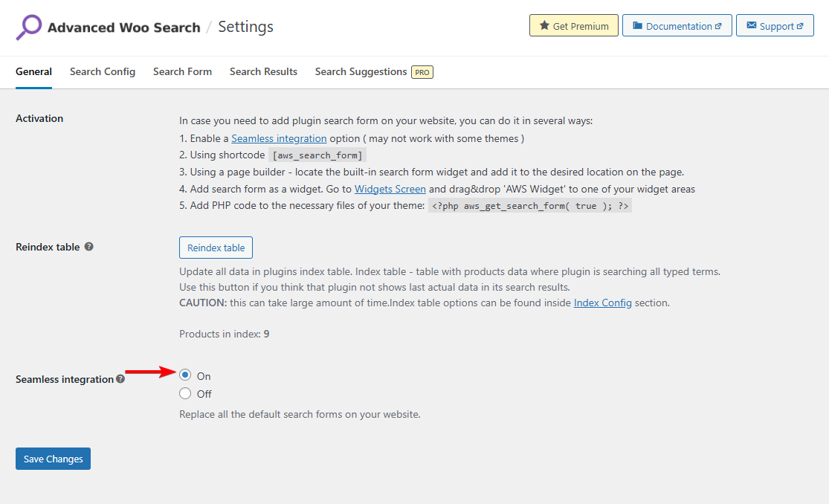Select the Off radio for Seamless integration

click(185, 393)
